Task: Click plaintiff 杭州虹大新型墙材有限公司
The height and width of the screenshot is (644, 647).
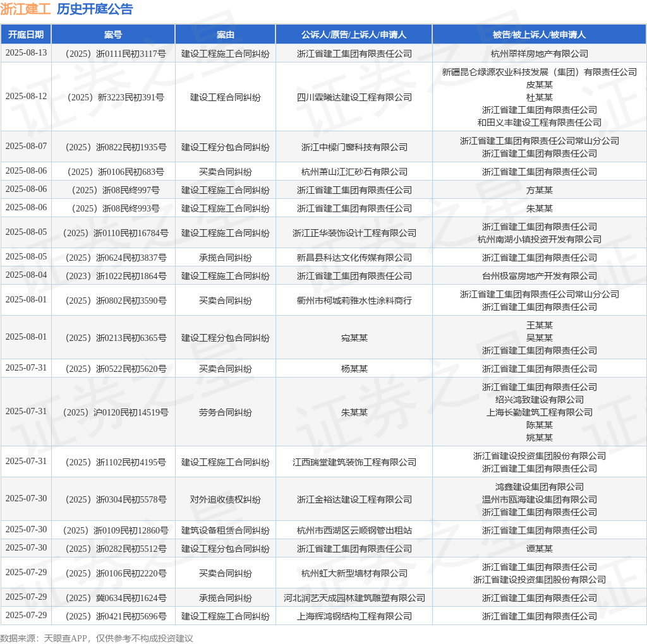Action: tap(354, 573)
